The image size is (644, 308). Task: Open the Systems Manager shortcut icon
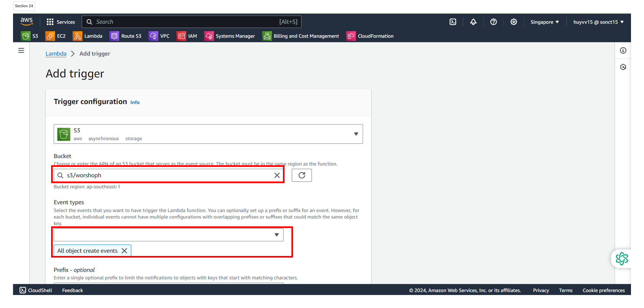[209, 36]
